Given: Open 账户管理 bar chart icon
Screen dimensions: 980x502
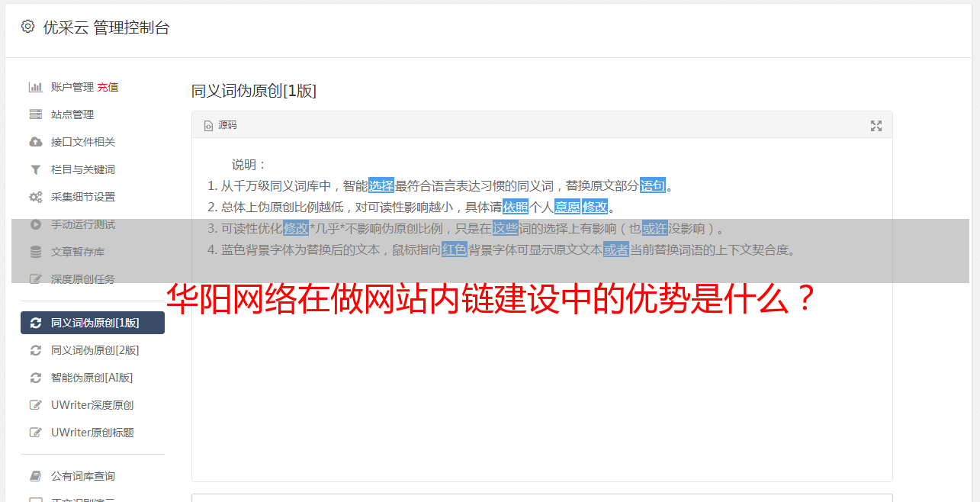Looking at the screenshot, I should (35, 87).
